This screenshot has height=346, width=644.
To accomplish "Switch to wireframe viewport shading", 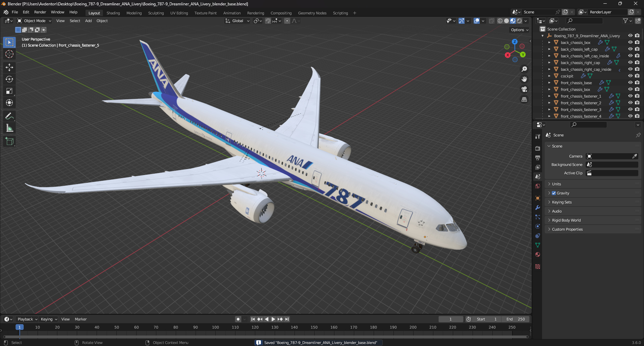I will pyautogui.click(x=500, y=21).
